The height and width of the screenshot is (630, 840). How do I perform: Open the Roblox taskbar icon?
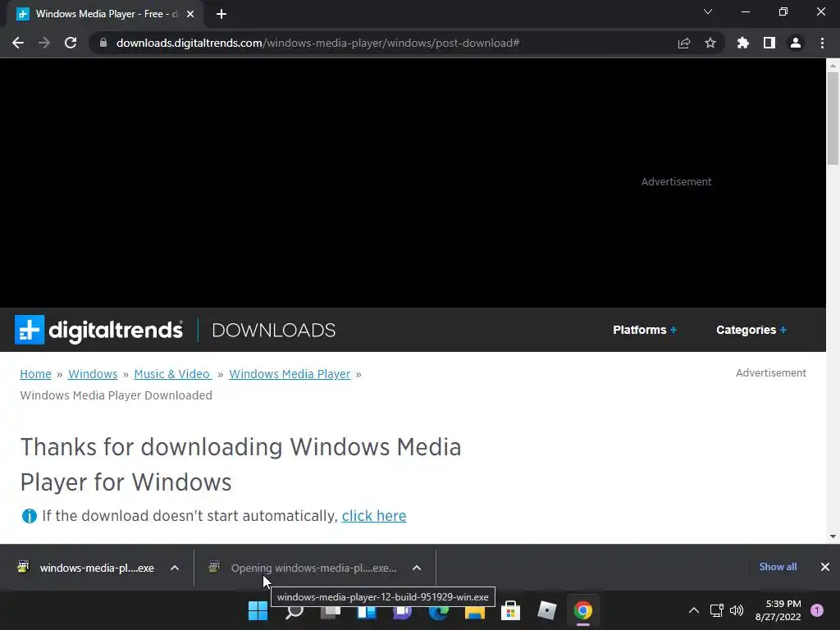[547, 610]
